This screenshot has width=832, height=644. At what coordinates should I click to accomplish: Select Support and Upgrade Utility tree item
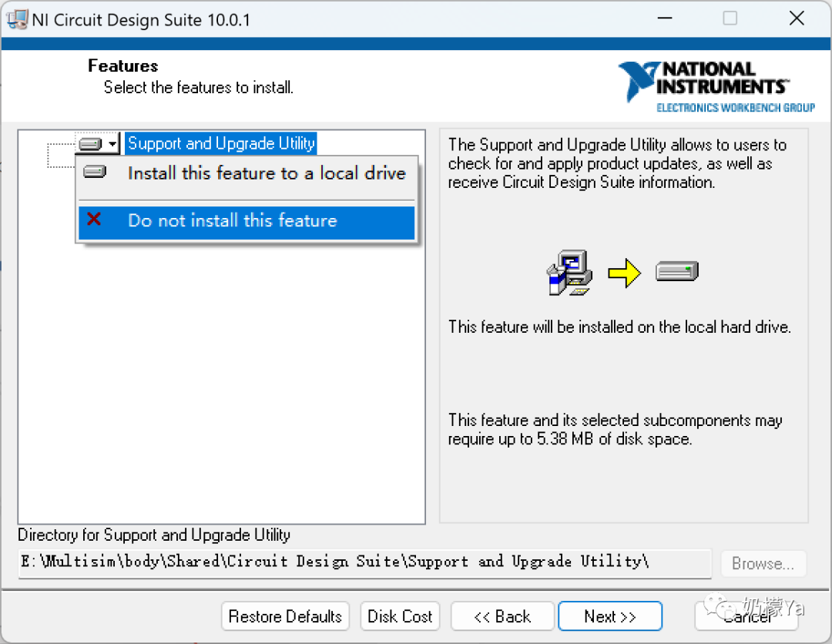(x=221, y=143)
